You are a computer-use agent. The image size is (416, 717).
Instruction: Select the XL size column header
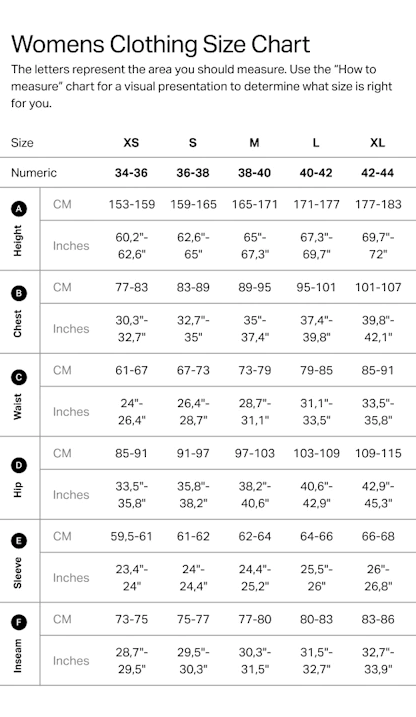[x=377, y=143]
